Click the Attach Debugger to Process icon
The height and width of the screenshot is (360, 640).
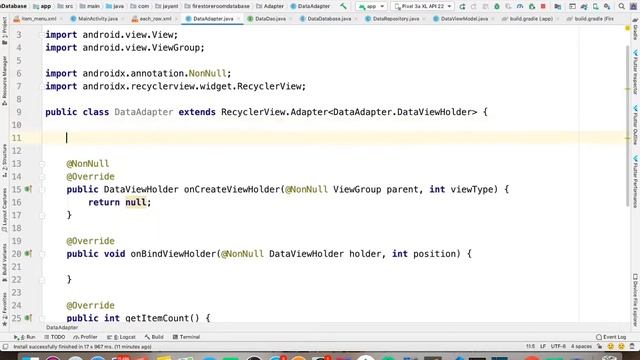(x=532, y=7)
